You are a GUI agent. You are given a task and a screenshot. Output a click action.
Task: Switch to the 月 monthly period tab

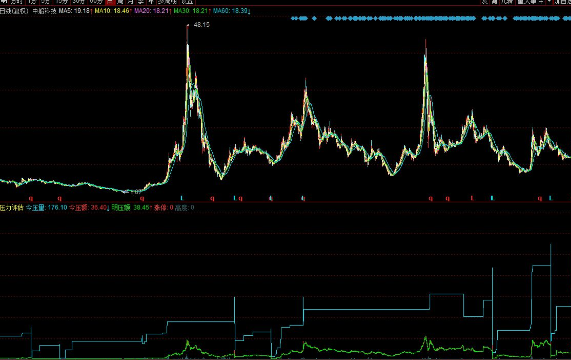click(x=130, y=2)
